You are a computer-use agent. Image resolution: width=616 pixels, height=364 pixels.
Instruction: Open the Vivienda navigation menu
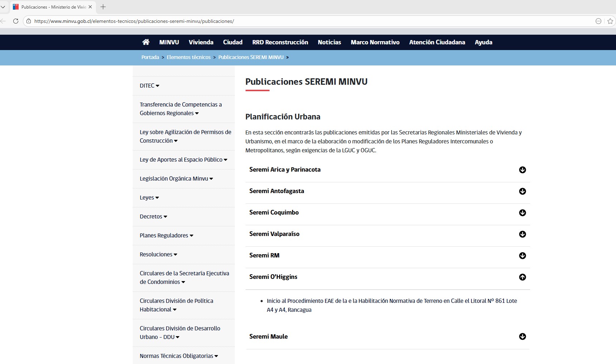point(201,42)
